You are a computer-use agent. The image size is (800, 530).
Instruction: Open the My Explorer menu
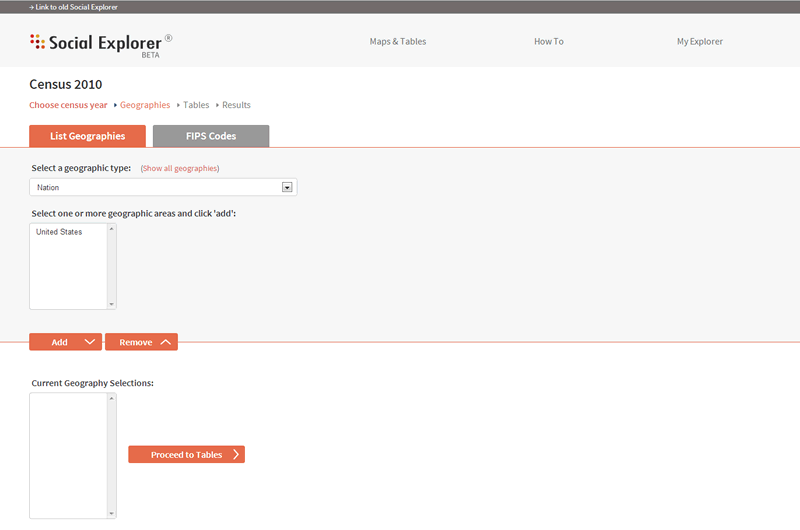(699, 41)
